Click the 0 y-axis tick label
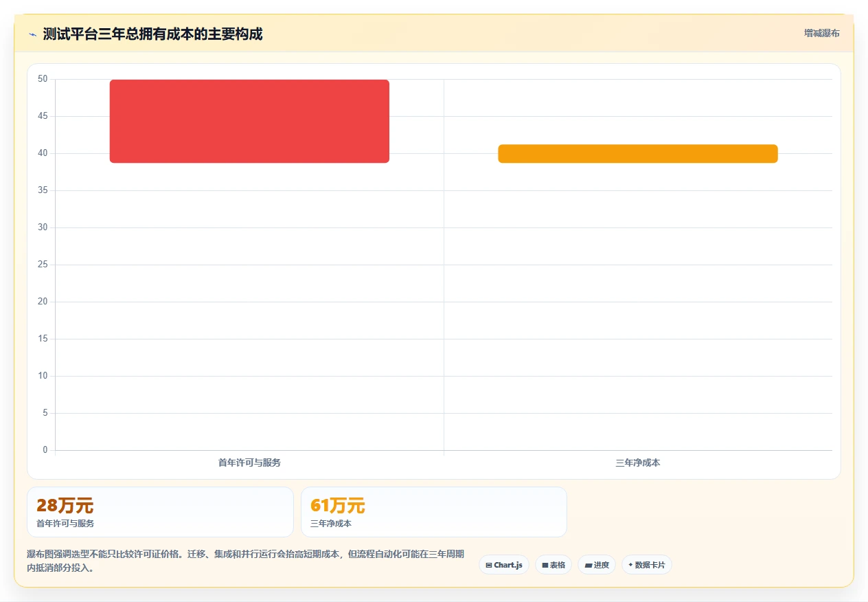The height and width of the screenshot is (602, 868). click(x=45, y=450)
